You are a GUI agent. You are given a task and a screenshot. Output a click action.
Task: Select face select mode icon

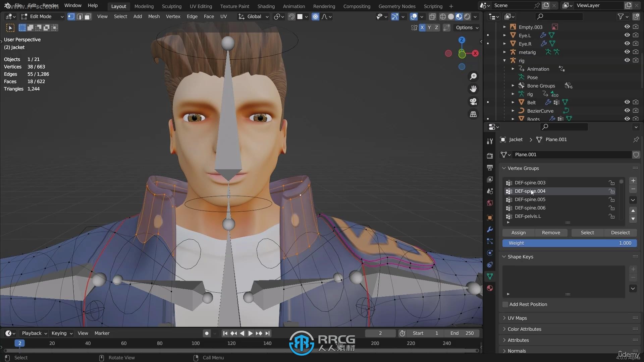(88, 16)
